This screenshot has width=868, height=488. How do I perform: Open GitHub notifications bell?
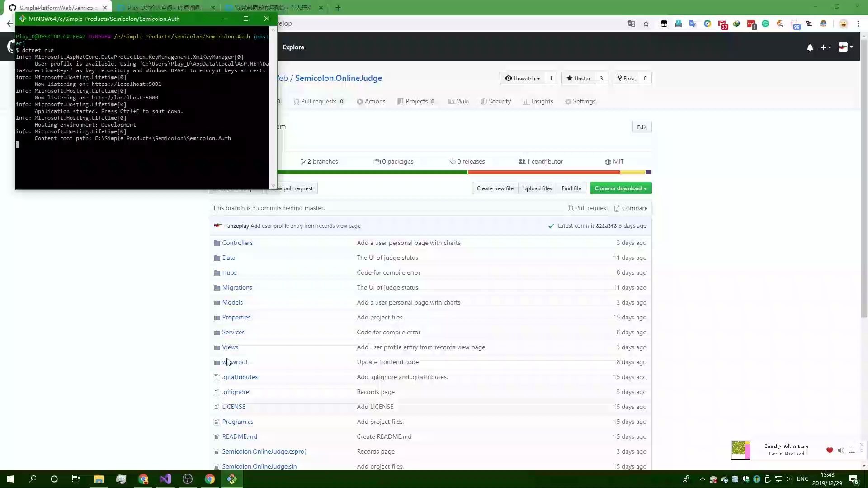[810, 47]
